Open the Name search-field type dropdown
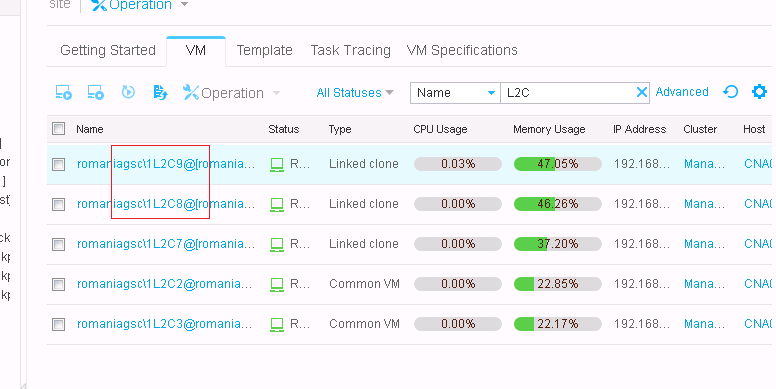The width and height of the screenshot is (776, 389). coord(455,93)
